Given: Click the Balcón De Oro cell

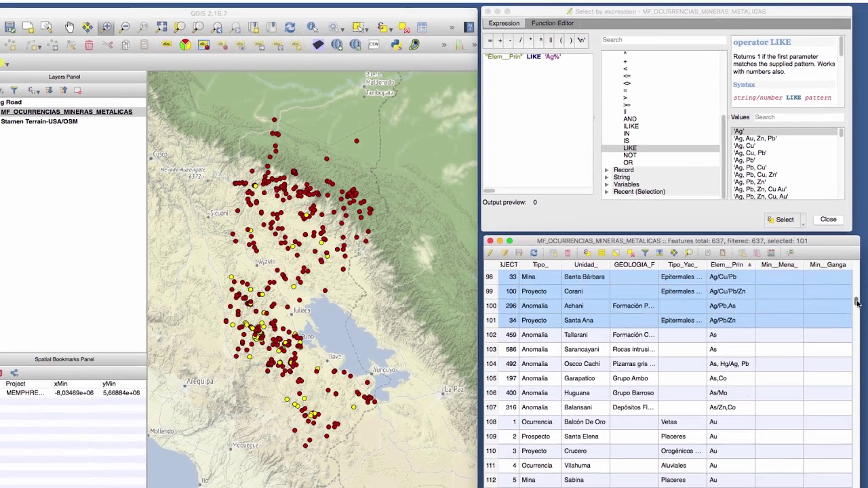Looking at the screenshot, I should coord(585,422).
